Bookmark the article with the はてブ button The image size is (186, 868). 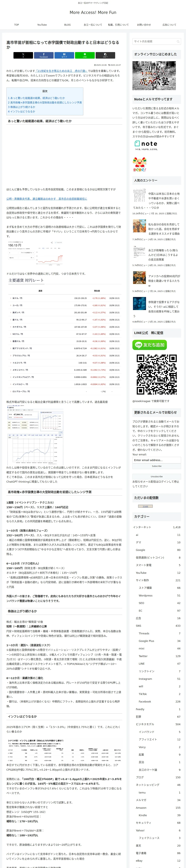point(64,55)
